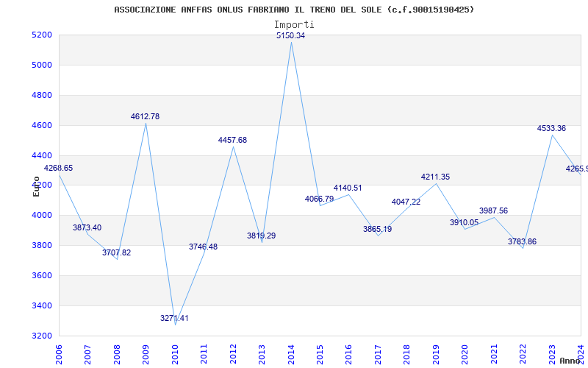Click the 5150.34 peak value label
This screenshot has height=368, width=588.
coord(290,35)
